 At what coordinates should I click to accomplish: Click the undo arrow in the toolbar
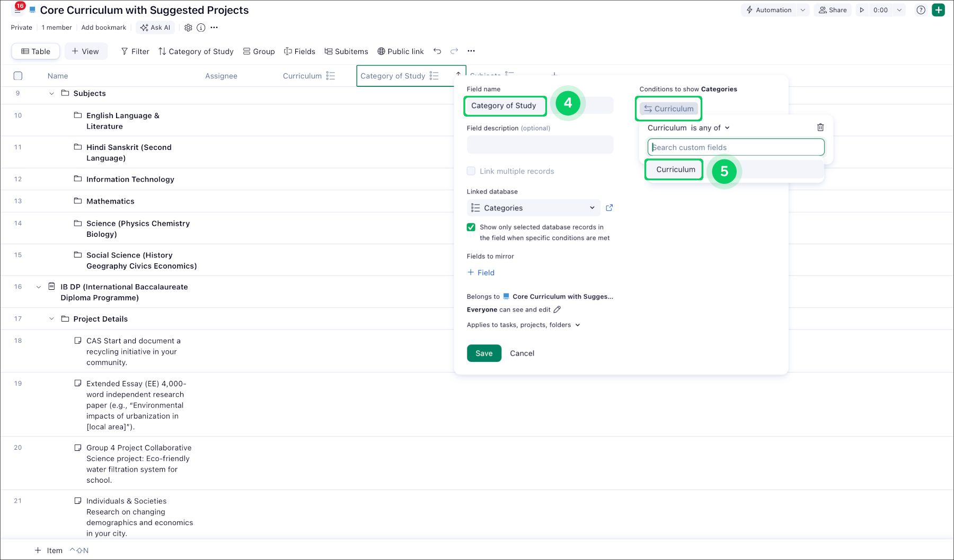pos(437,51)
